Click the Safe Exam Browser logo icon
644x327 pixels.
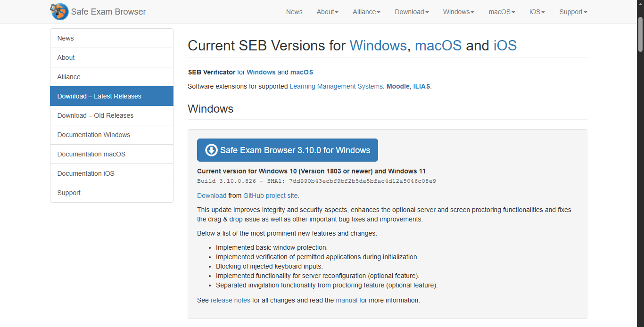click(59, 12)
